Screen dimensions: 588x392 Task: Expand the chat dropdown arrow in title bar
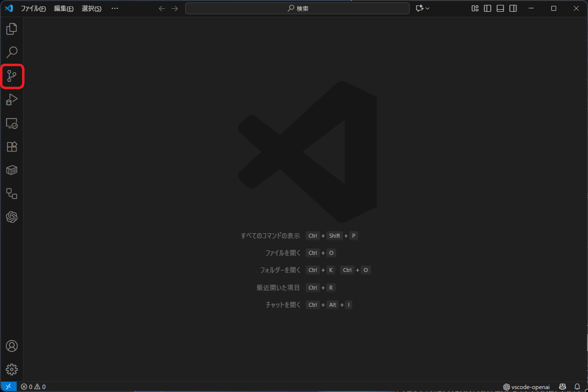coord(428,8)
